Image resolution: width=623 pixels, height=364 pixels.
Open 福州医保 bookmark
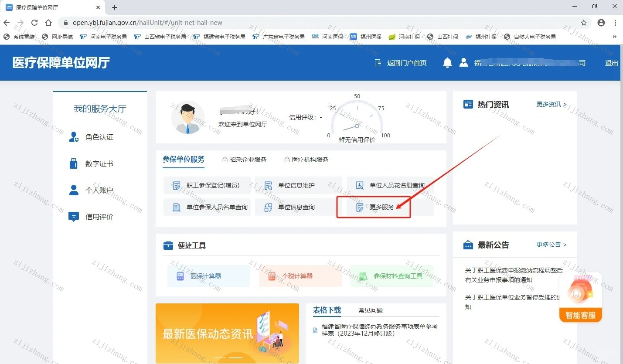(366, 37)
